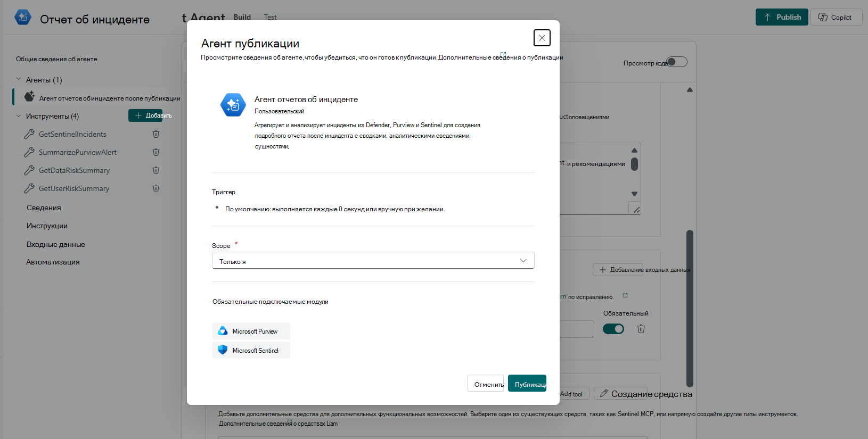Click the Publish button in the top bar
Screen dimensions: 868x439
pos(782,17)
